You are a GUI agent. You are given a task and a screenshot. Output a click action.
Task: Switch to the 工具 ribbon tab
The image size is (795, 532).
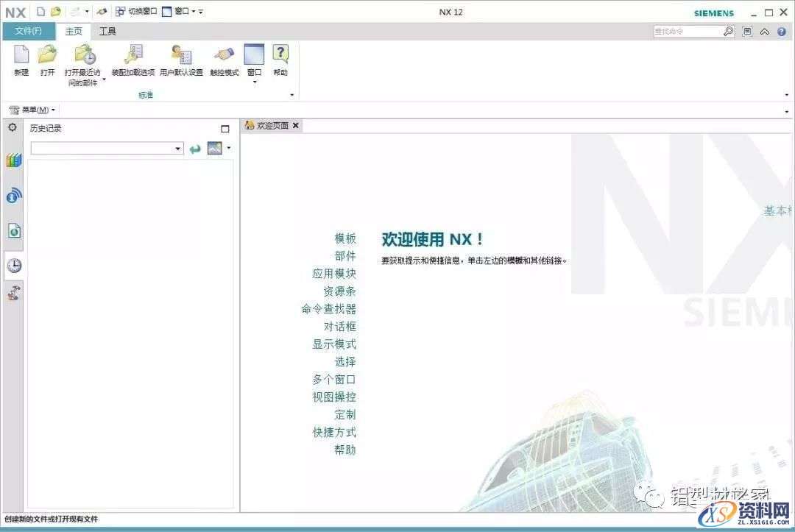[x=107, y=32]
